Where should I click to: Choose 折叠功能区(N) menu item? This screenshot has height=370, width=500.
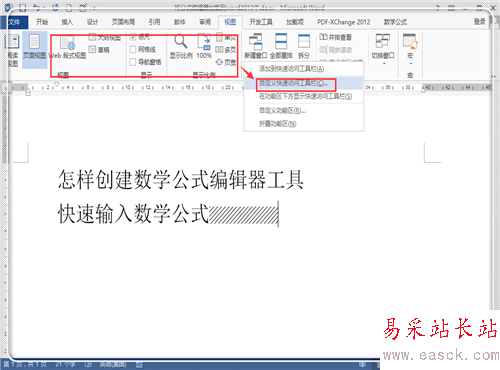click(x=278, y=124)
